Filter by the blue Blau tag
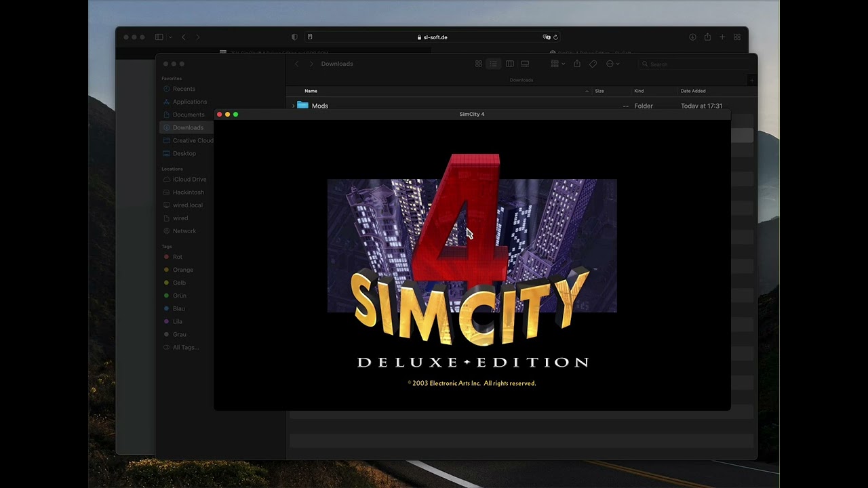Screen dimensions: 868x488 click(178, 308)
